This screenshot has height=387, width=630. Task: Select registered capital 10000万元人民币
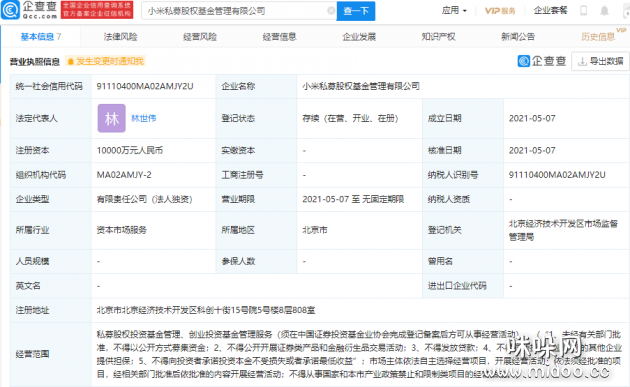[129, 150]
